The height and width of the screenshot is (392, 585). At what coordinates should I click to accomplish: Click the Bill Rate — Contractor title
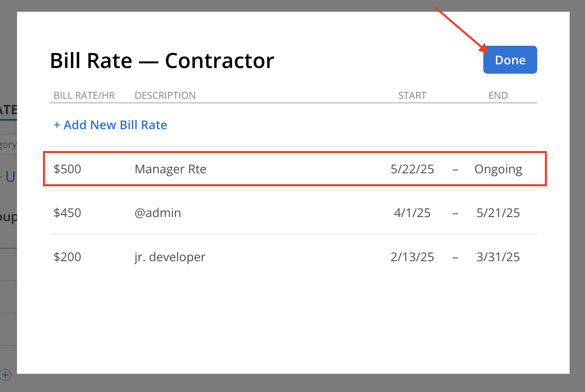coord(162,61)
